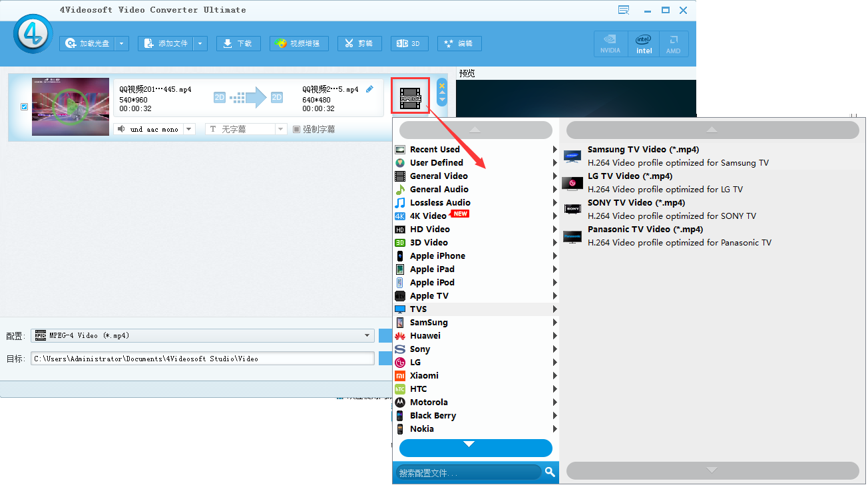The width and height of the screenshot is (868, 487).
Task: Click the HD Video icon
Action: [x=400, y=230]
